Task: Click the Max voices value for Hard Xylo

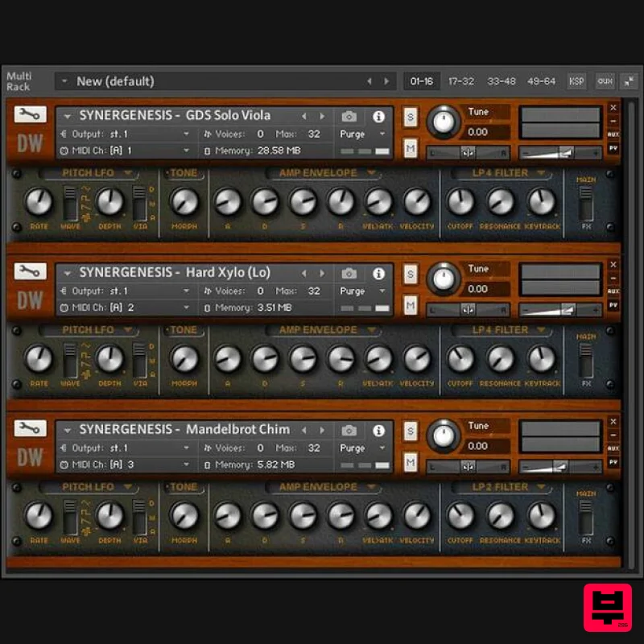Action: coord(314,291)
